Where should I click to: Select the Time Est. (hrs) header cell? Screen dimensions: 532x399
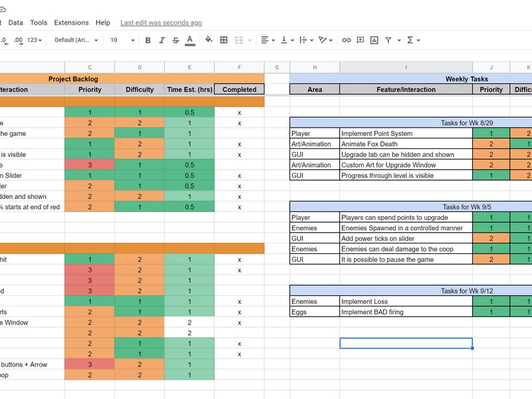click(190, 89)
